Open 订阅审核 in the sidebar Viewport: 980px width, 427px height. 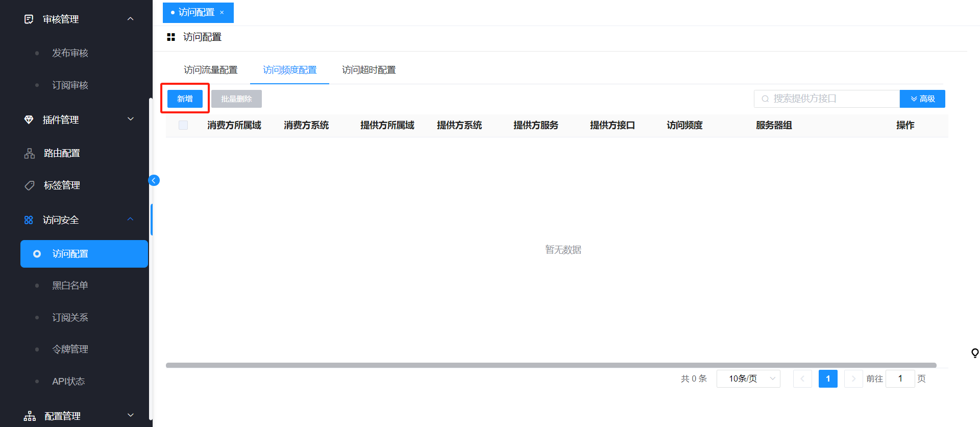tap(70, 85)
